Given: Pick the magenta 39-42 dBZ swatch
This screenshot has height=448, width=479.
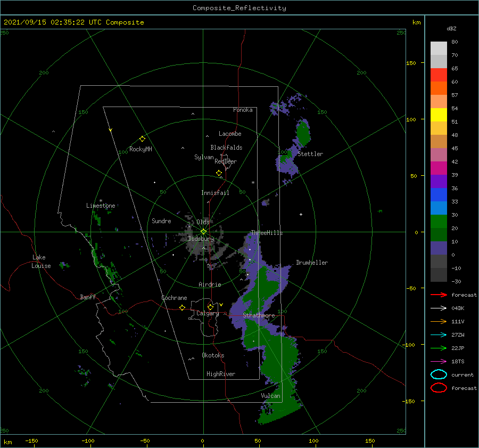Looking at the screenshot, I should tap(439, 168).
